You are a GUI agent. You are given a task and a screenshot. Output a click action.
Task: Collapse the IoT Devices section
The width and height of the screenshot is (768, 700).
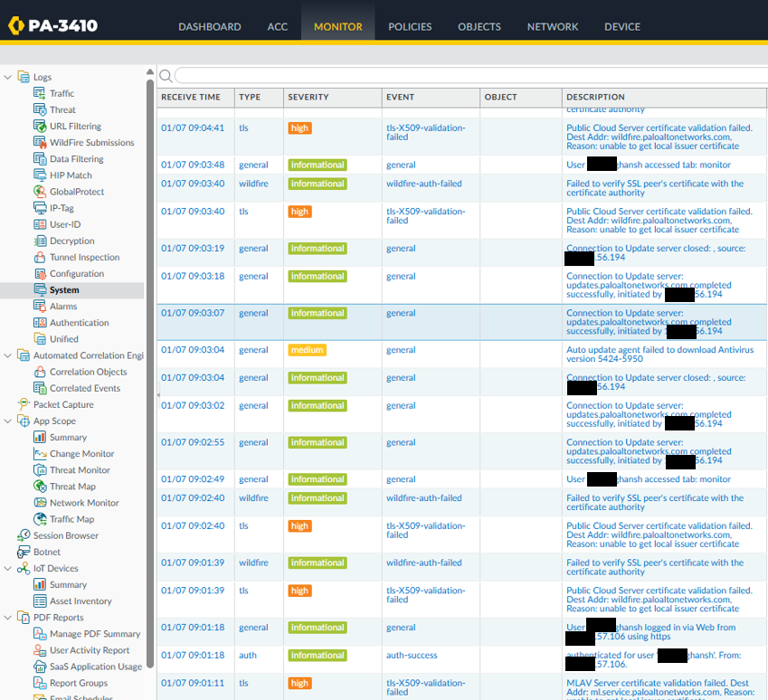8,568
